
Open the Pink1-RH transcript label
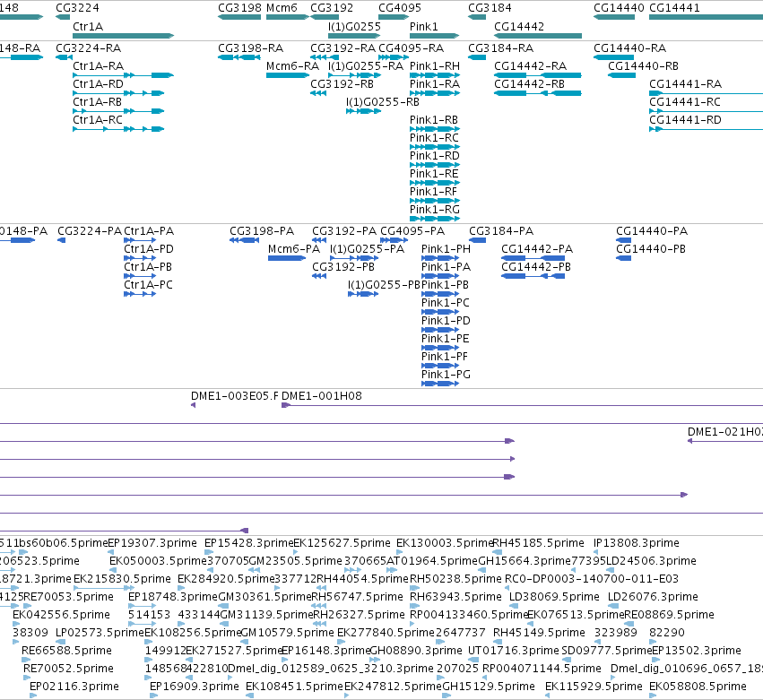pyautogui.click(x=435, y=66)
